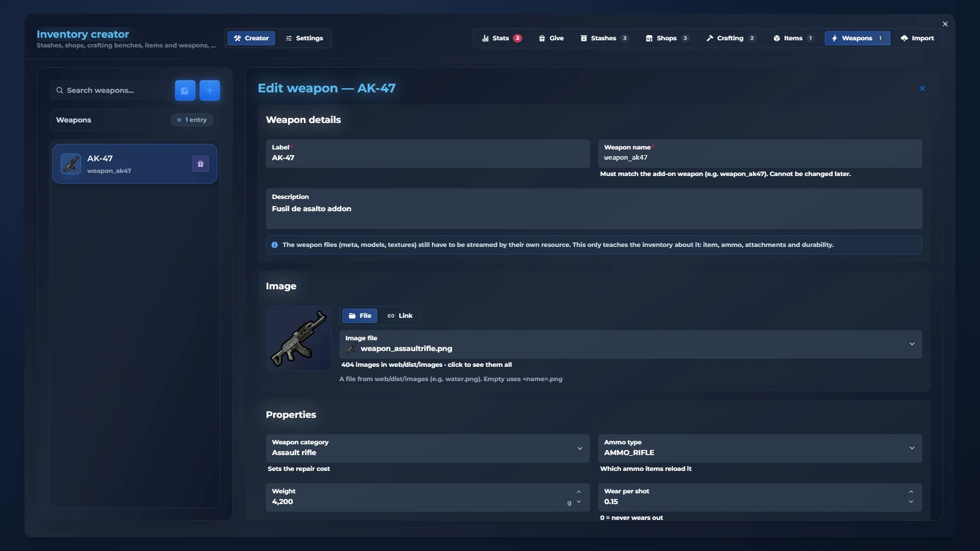This screenshot has width=980, height=551.
Task: Increase Weight with up arrow
Action: coord(579,492)
